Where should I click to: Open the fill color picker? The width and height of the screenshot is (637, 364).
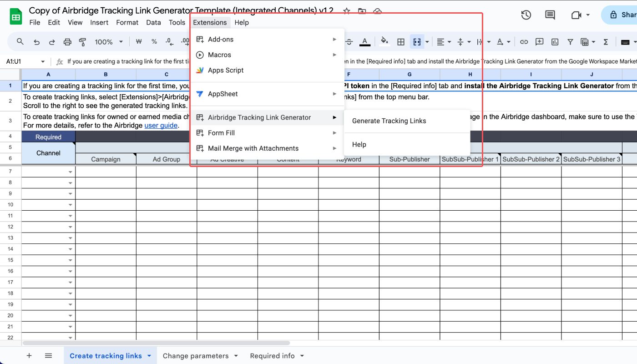[384, 42]
